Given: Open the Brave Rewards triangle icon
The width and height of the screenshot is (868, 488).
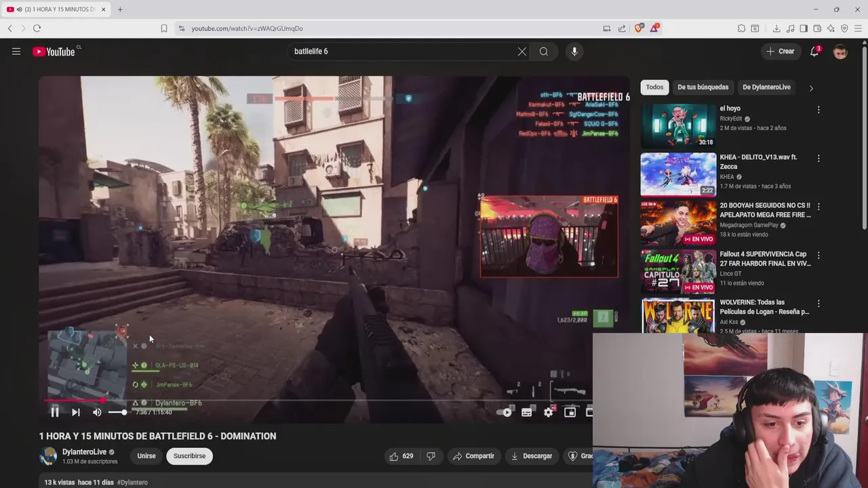Looking at the screenshot, I should tap(654, 28).
